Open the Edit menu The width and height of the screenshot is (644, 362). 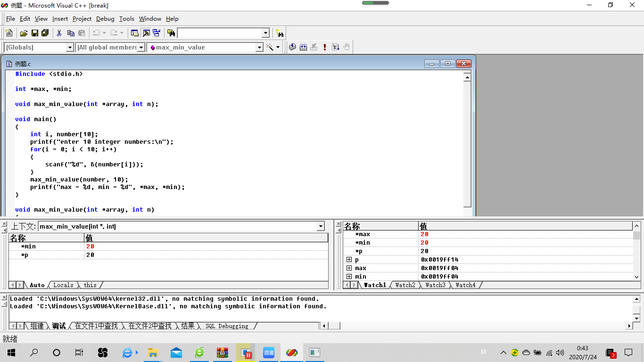click(x=25, y=19)
